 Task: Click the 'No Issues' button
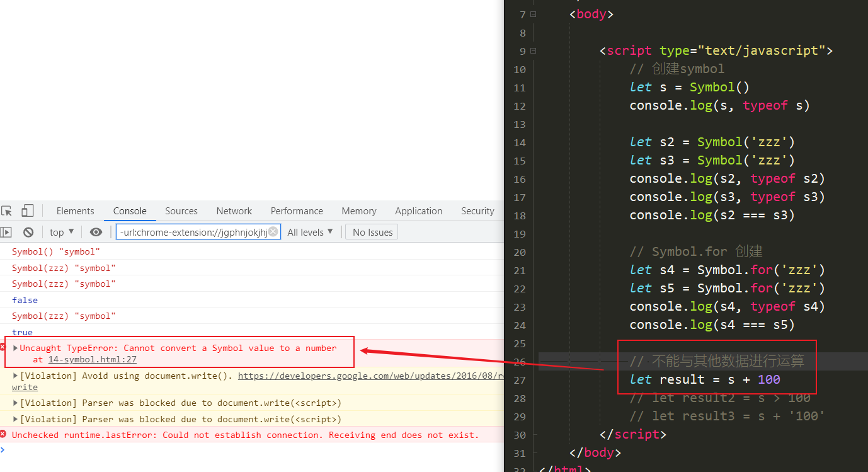tap(370, 233)
